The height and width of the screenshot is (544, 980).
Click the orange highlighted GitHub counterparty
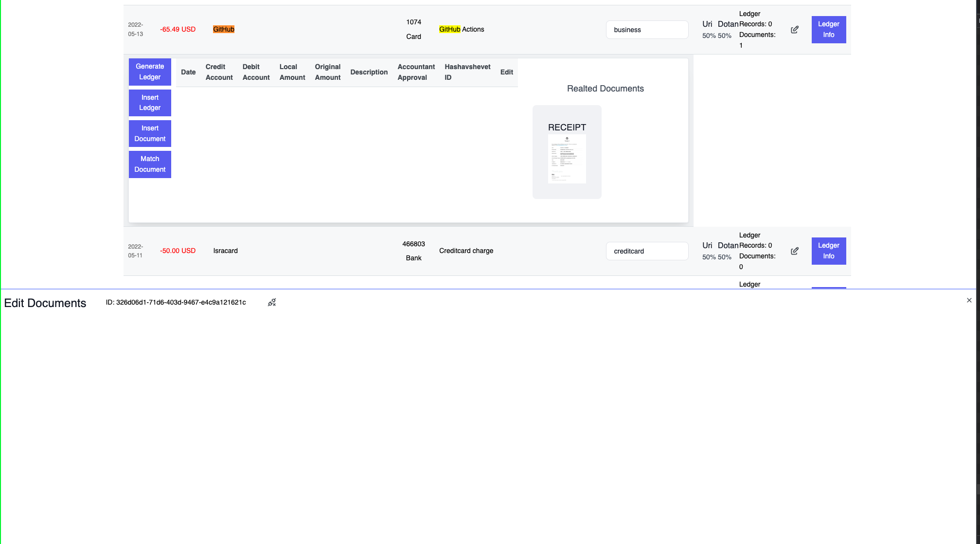(x=224, y=29)
